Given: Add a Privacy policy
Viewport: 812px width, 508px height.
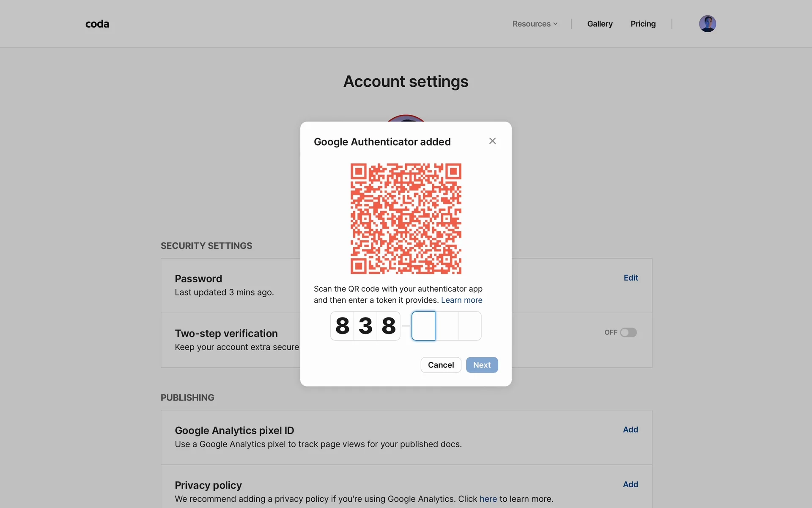Looking at the screenshot, I should (630, 484).
